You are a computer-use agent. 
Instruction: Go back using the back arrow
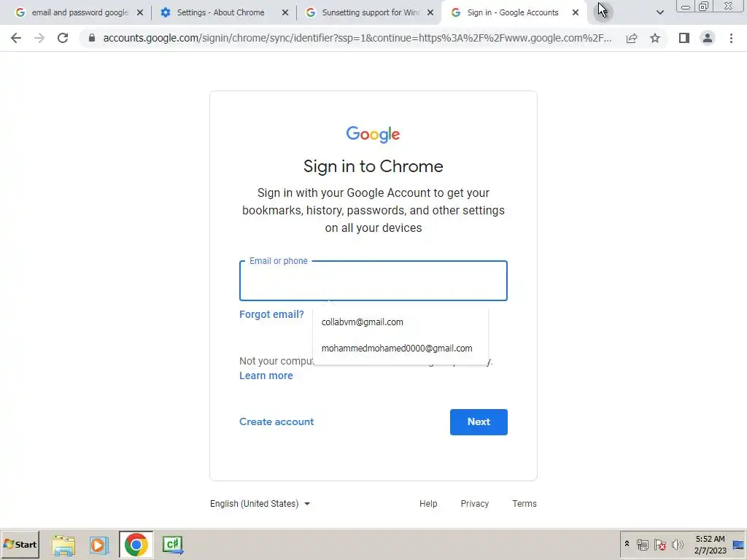16,38
